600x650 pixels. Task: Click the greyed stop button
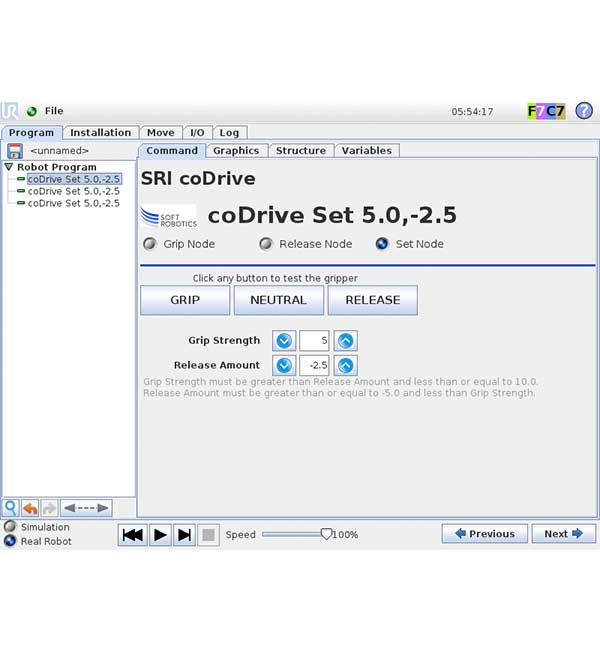[208, 535]
